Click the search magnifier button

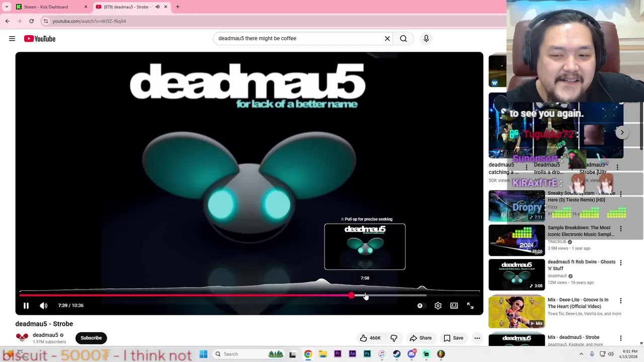tap(404, 38)
